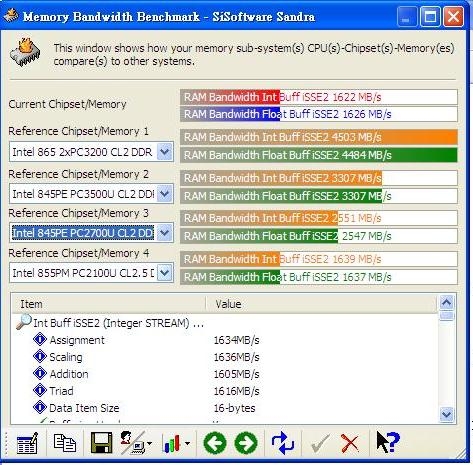Click the Scaling row info icon
The height and width of the screenshot is (465, 473).
(x=40, y=356)
